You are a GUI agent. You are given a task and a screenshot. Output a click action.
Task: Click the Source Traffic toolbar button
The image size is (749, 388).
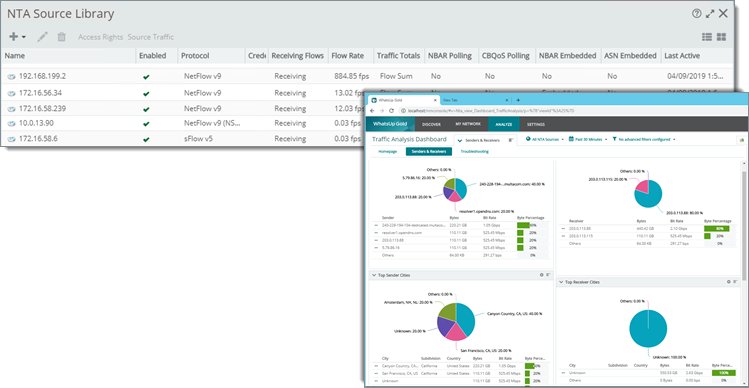[150, 37]
